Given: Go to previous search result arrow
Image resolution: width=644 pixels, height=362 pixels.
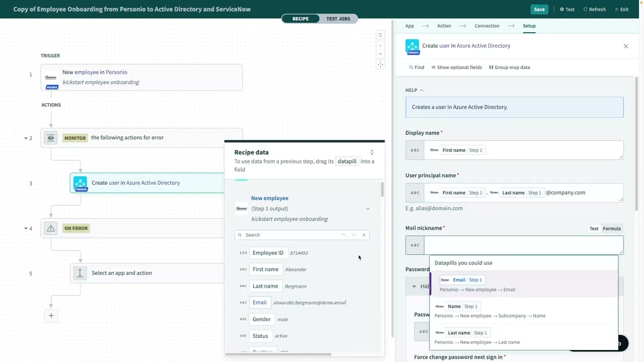Looking at the screenshot, I should pos(343,235).
